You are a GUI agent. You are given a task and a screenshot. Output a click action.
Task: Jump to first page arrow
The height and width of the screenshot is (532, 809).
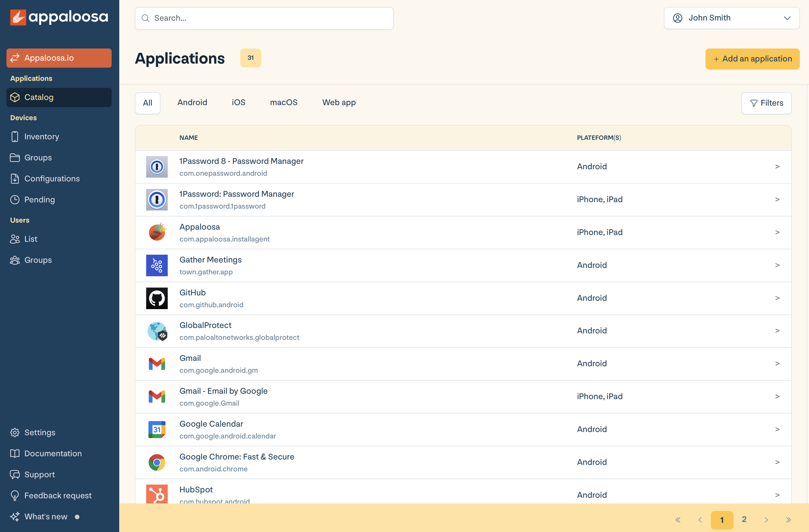tap(678, 520)
